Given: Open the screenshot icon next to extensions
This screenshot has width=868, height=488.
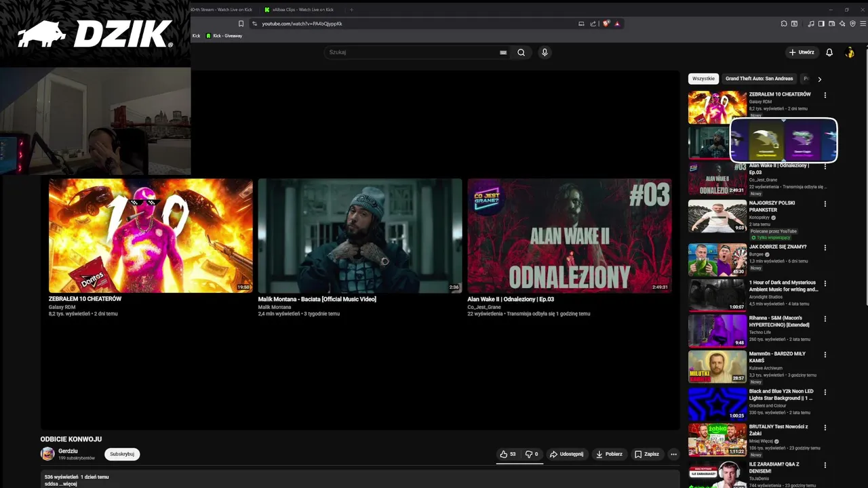Looking at the screenshot, I should [x=794, y=24].
